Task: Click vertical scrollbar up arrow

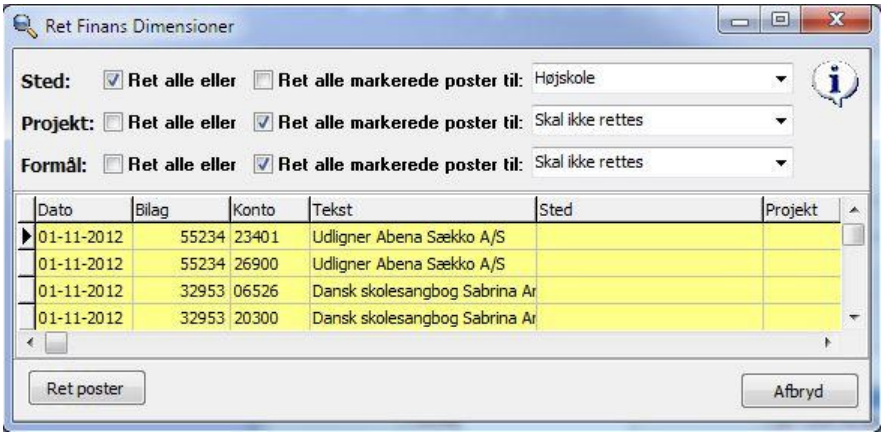Action: pos(853,210)
